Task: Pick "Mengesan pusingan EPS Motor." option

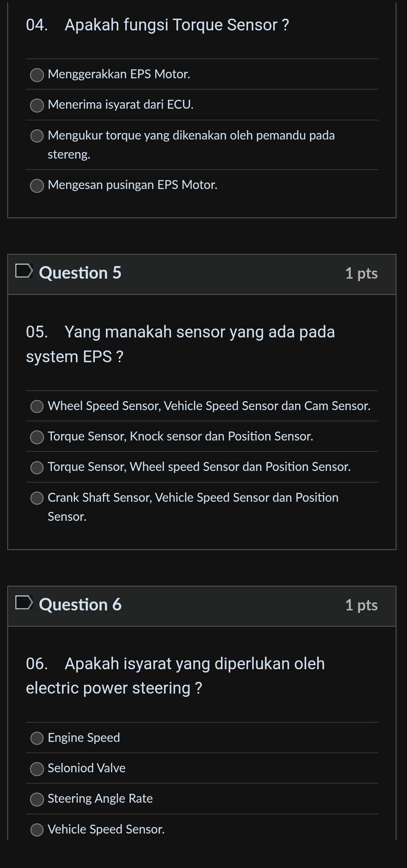Action: pos(37,186)
